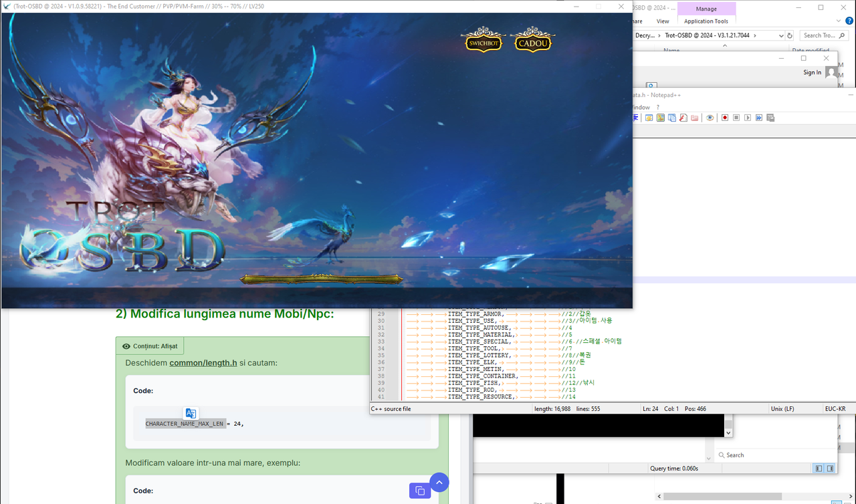This screenshot has height=504, width=856.
Task: Toggle the Conținut: Afișat spoiler in forum
Action: click(x=150, y=346)
